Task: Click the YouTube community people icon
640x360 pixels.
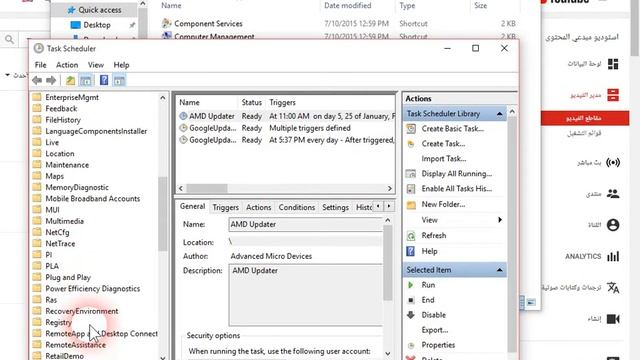Action: 613,193
